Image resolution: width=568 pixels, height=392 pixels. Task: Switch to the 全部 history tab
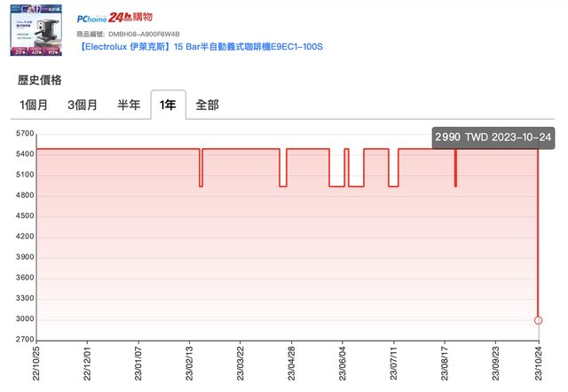(207, 105)
